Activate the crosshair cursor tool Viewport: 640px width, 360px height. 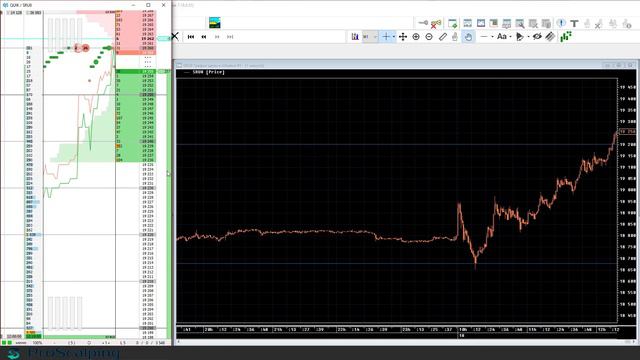pyautogui.click(x=386, y=37)
